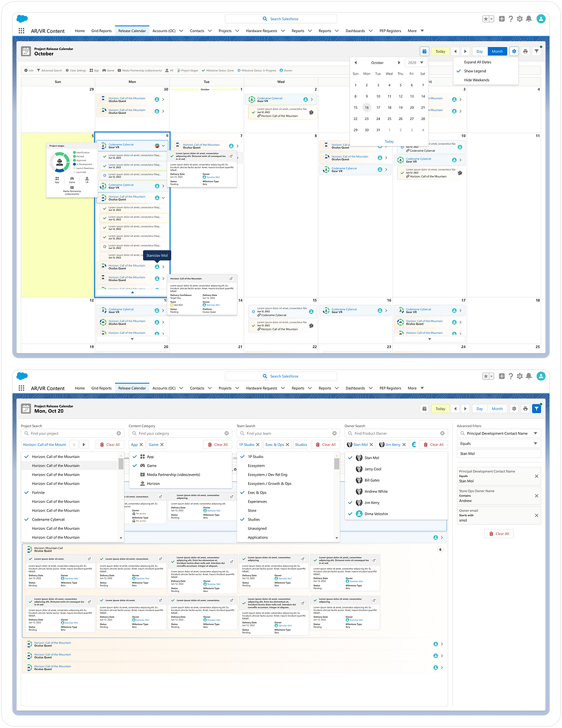Check Ecosystem / Dev Rel Eng team option
Viewport: 562px width, 728px height.
click(286, 475)
